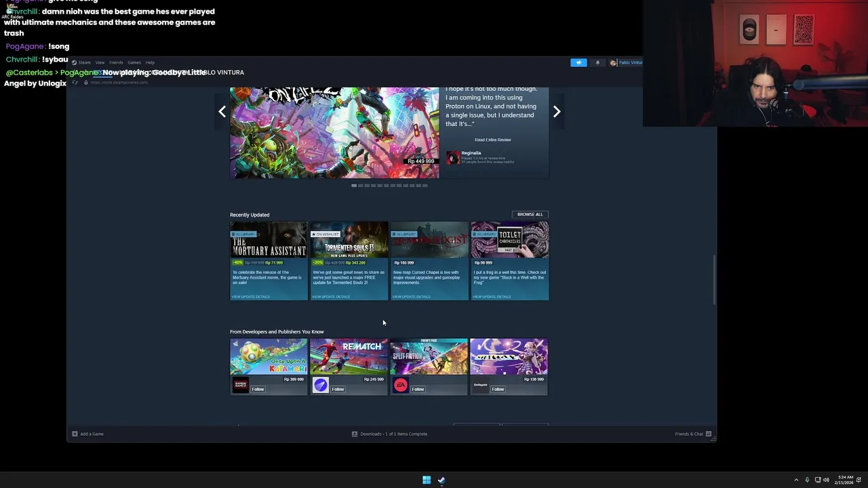The image size is (868, 488).
Task: Click the Browse All button
Action: click(x=530, y=214)
